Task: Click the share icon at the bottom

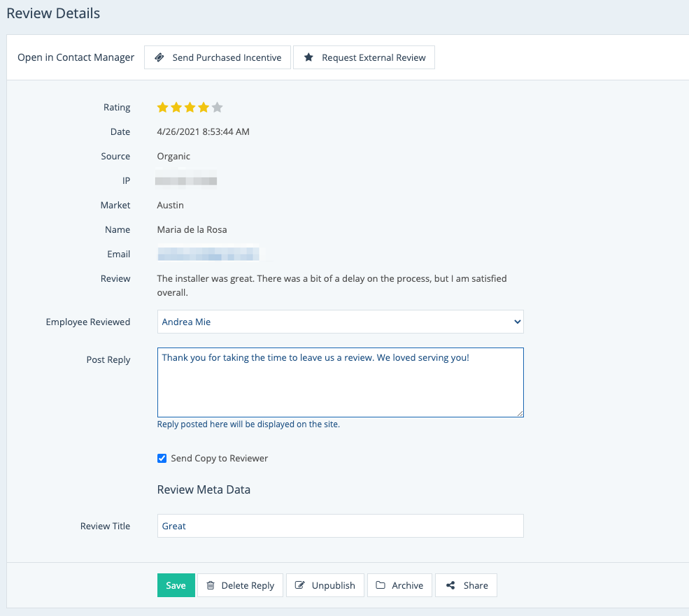Action: pos(450,585)
